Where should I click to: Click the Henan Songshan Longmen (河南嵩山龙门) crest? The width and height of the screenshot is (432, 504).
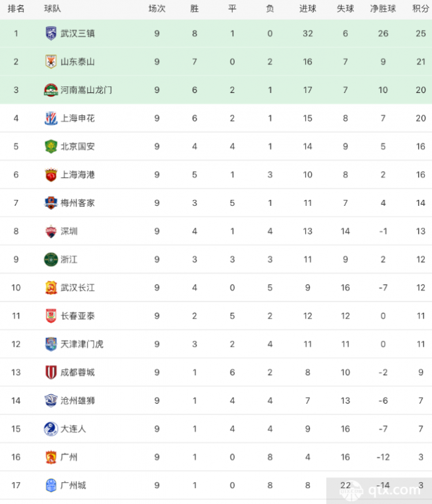click(x=51, y=90)
